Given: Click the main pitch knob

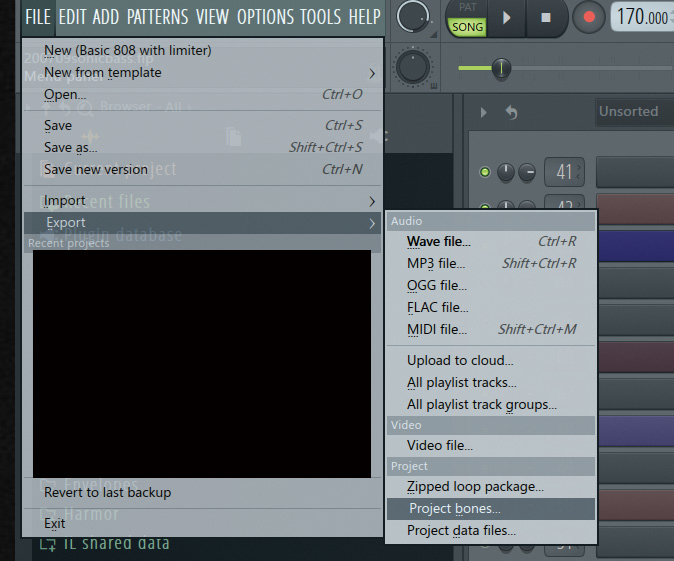Looking at the screenshot, I should click(x=413, y=67).
